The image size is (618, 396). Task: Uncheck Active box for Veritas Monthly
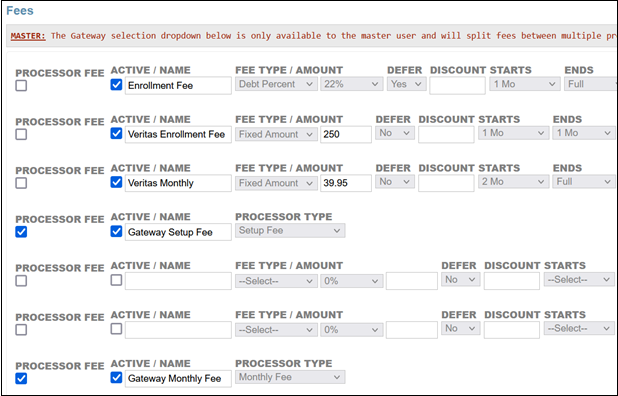point(116,182)
